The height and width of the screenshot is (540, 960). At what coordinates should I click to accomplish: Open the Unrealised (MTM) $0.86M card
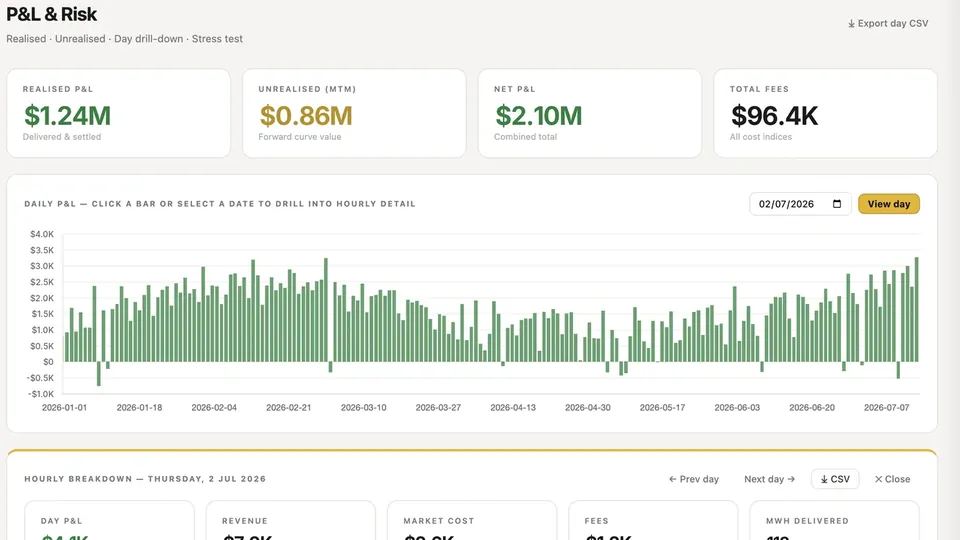[354, 113]
